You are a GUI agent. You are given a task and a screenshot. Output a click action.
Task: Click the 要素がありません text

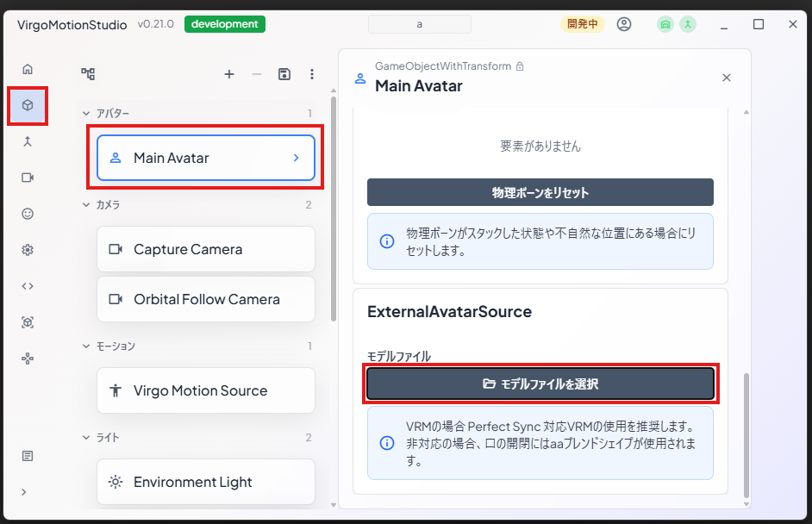pos(540,146)
